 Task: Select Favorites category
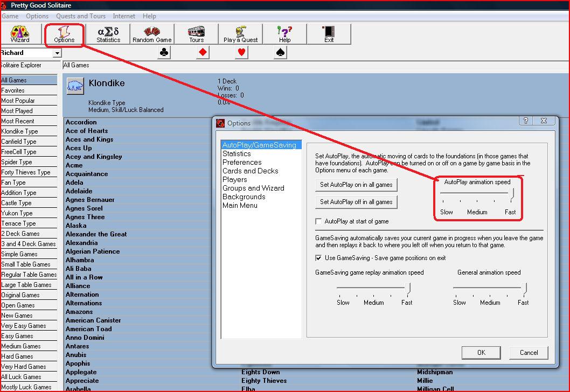point(29,90)
